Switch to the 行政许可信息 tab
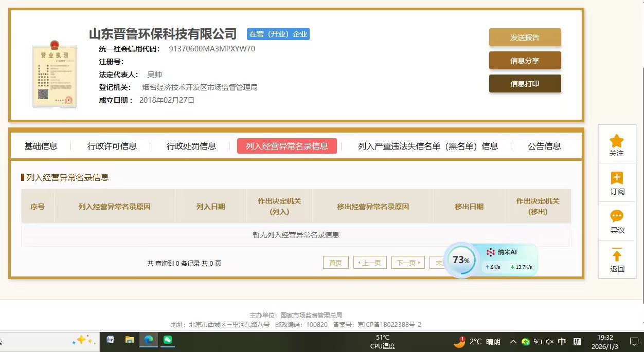This screenshot has height=352, width=644. 112,146
